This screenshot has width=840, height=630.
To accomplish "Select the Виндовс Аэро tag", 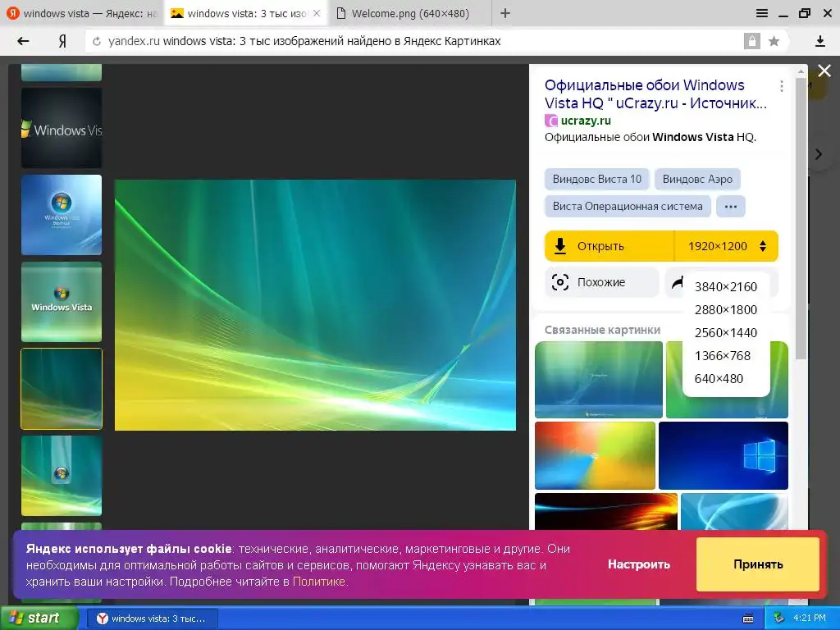I will tap(697, 179).
